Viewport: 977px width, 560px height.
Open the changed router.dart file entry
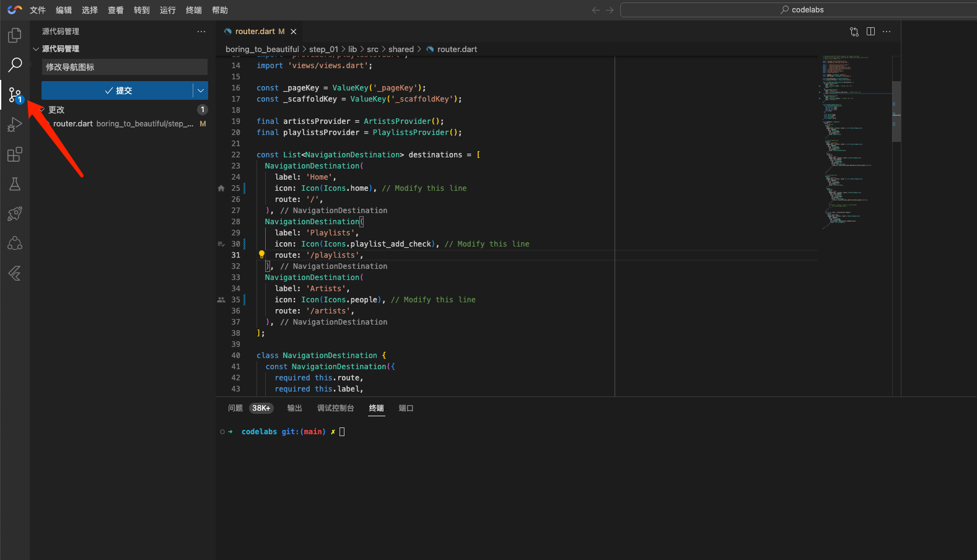click(x=123, y=124)
